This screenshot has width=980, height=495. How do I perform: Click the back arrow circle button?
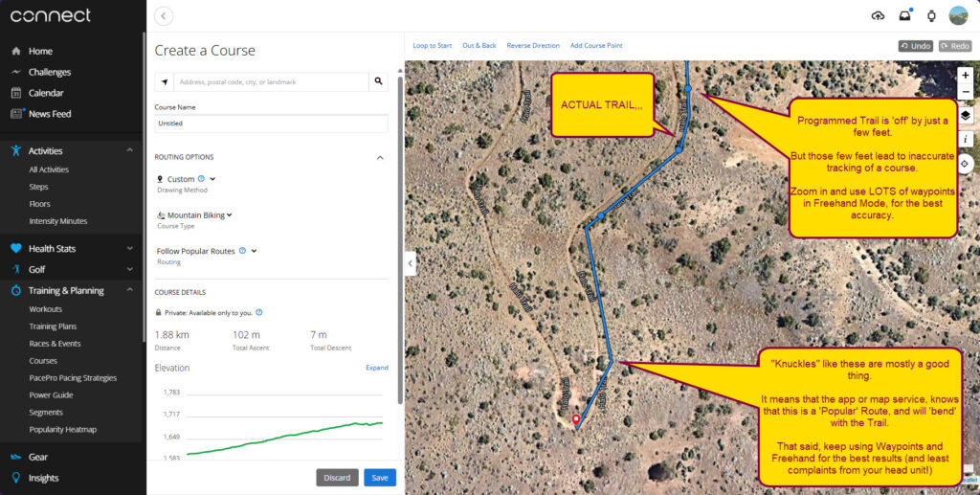tap(163, 16)
